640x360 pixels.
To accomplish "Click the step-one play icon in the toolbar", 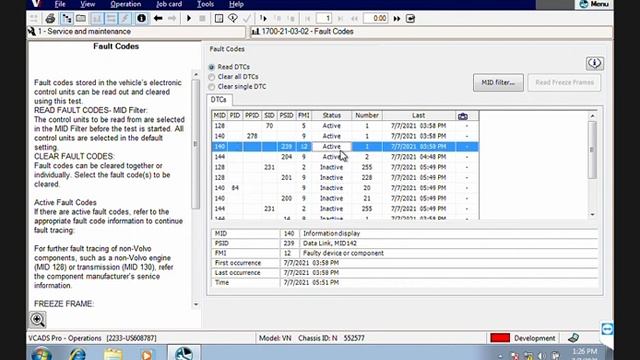I will 263,18.
